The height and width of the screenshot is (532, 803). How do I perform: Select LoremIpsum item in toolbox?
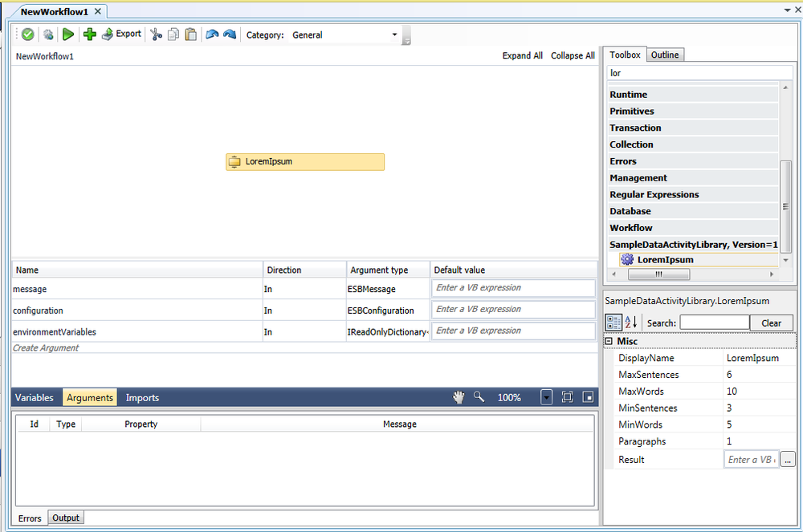pos(699,260)
